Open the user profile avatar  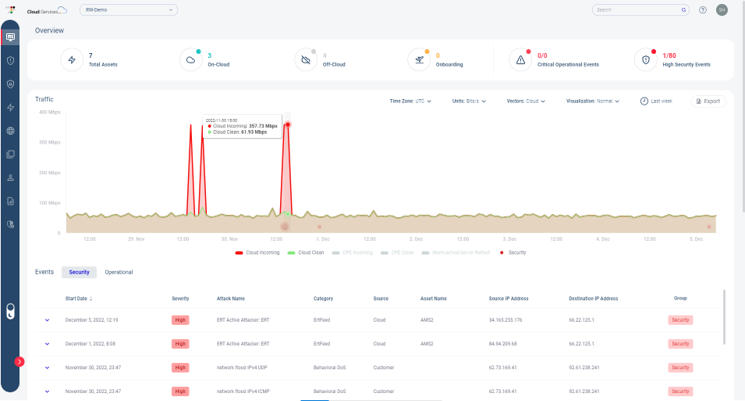[722, 10]
